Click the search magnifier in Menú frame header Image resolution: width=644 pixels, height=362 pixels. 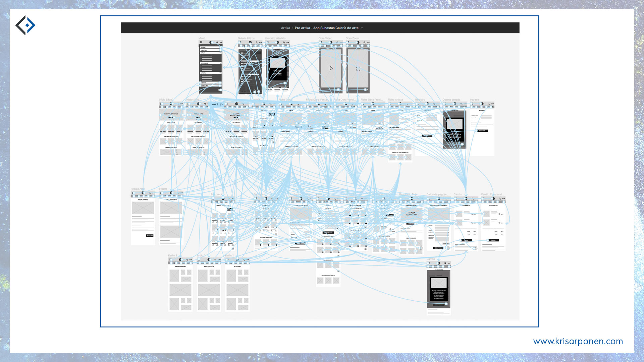pyautogui.click(x=217, y=43)
